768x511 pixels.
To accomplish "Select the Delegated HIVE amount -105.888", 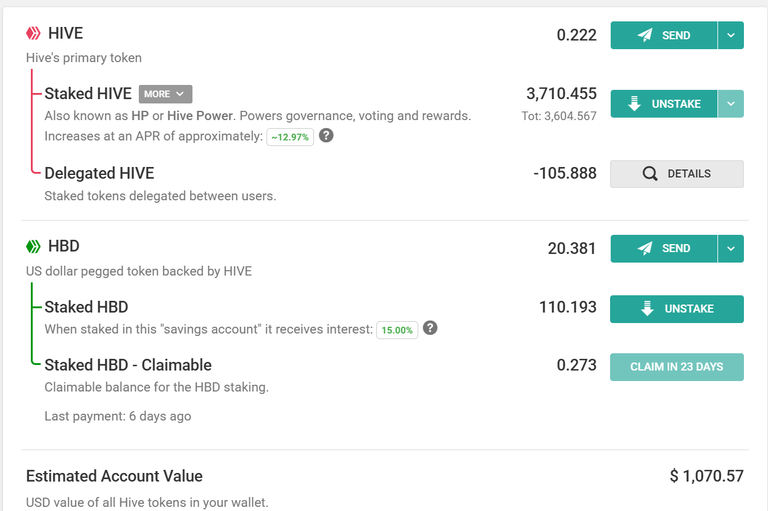I will click(565, 173).
